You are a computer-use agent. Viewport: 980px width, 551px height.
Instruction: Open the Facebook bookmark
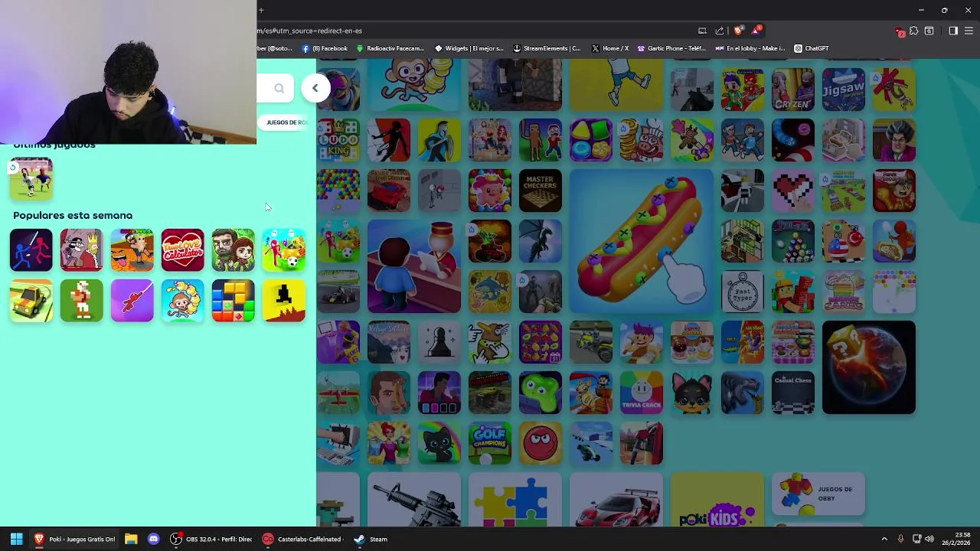[x=325, y=48]
